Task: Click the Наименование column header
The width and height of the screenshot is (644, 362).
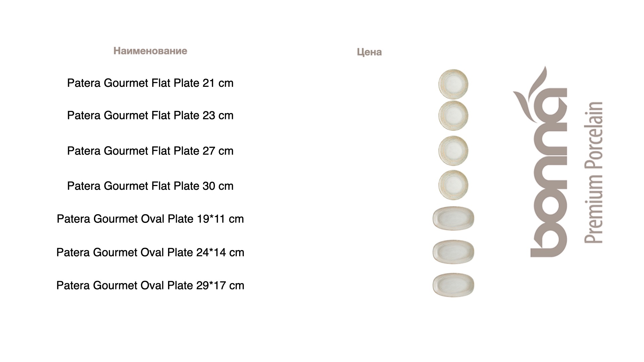Action: click(x=150, y=51)
